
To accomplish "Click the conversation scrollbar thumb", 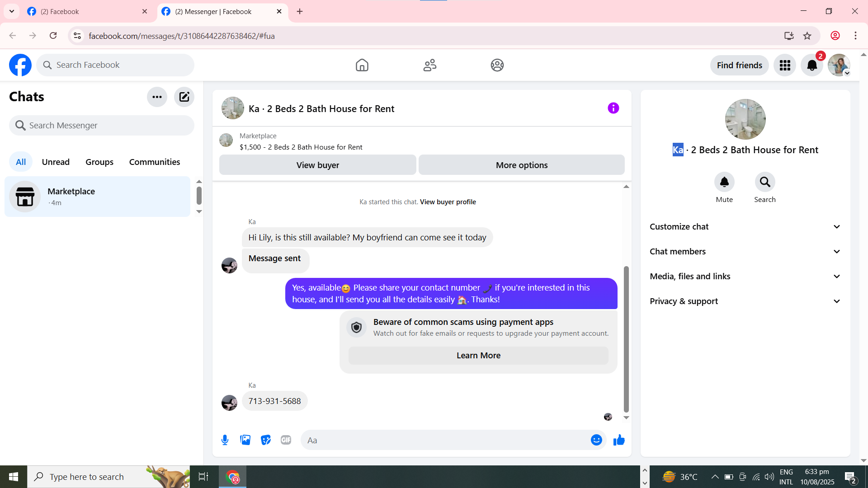I will 626,339.
